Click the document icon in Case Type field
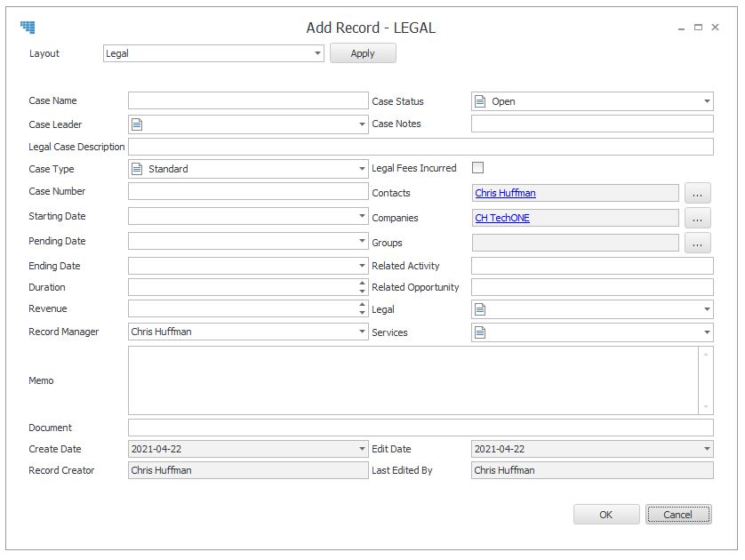The image size is (745, 560). [137, 169]
